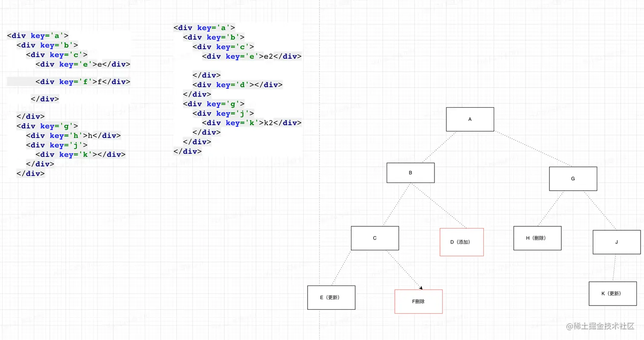Select the red D（添加） node
Viewport: 644px width, 340px height.
(x=462, y=242)
